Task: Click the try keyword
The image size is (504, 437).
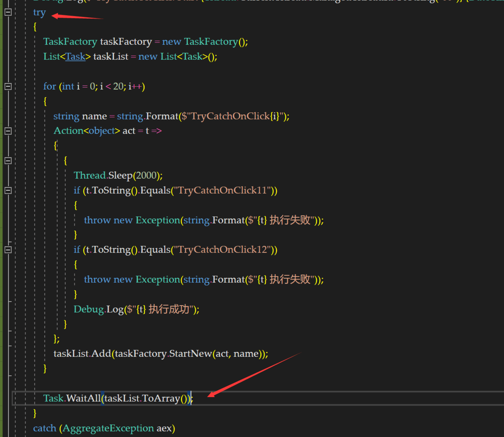Action: (x=39, y=13)
